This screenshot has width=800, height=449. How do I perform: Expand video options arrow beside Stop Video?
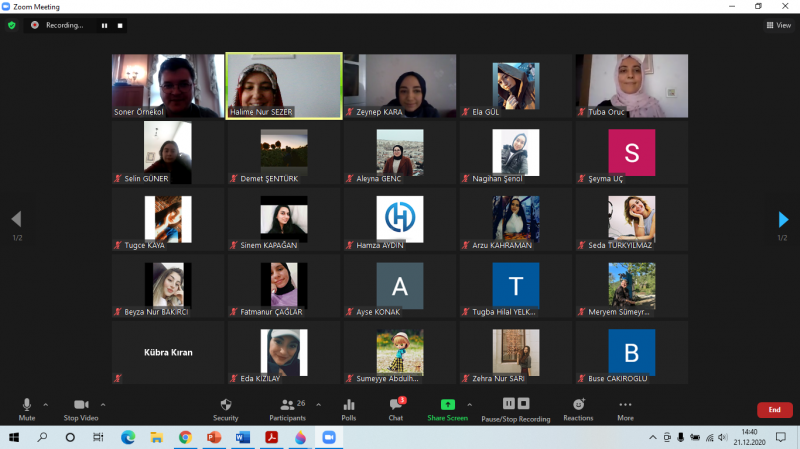click(x=103, y=404)
